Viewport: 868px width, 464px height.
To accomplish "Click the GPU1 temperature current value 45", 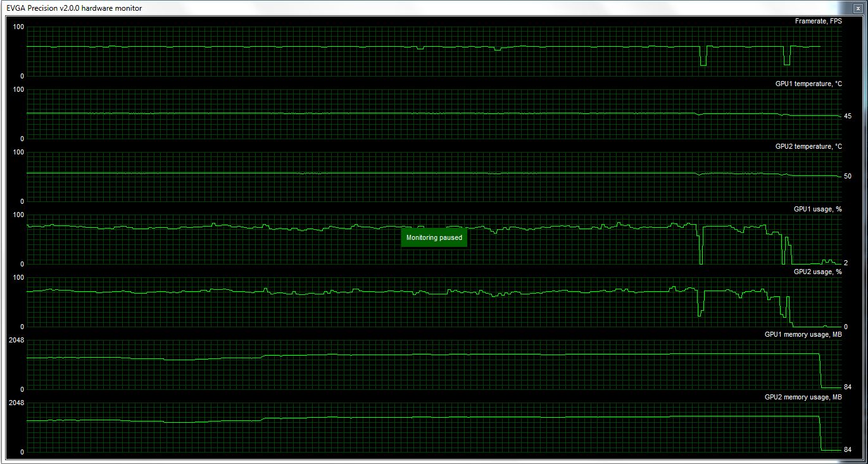I will pos(847,116).
